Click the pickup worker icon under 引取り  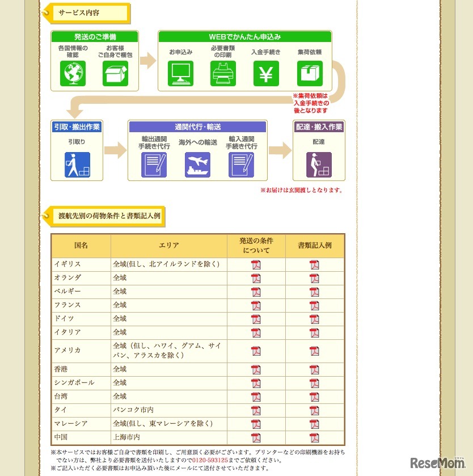tap(77, 165)
